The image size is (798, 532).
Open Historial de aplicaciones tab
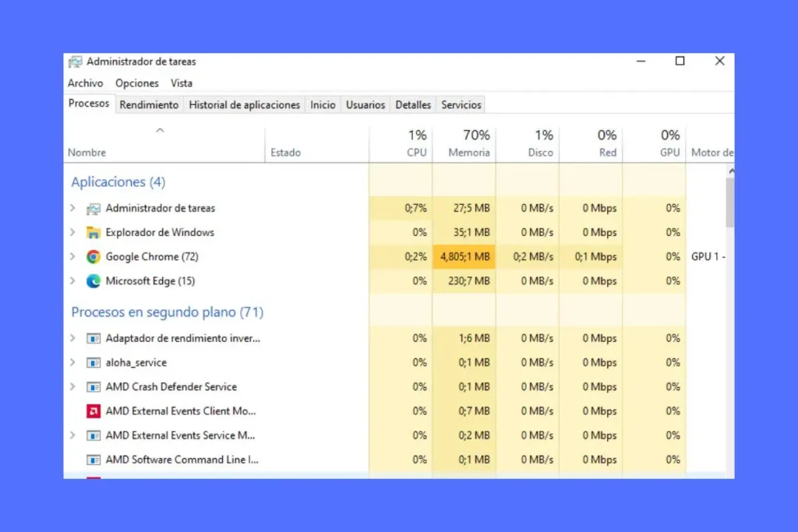(244, 105)
